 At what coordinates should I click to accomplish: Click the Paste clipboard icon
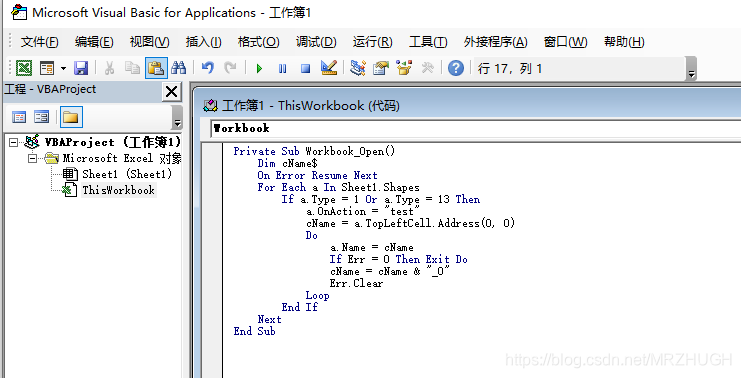click(x=156, y=68)
